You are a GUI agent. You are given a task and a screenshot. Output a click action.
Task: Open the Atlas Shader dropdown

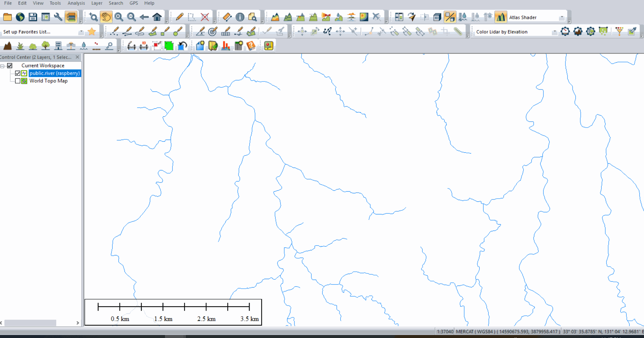(562, 17)
